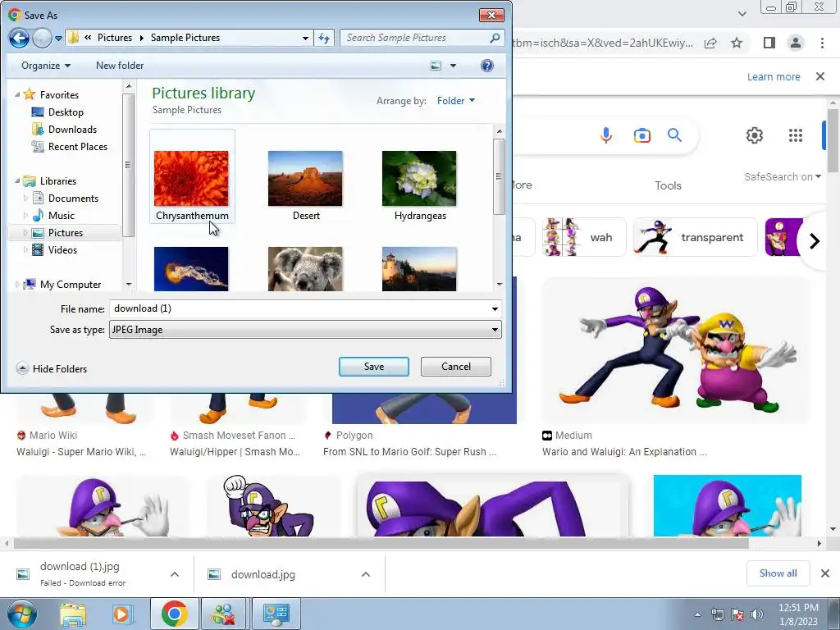Open Windows Explorer from taskbar
Viewport: 840px width, 630px height.
[x=73, y=614]
